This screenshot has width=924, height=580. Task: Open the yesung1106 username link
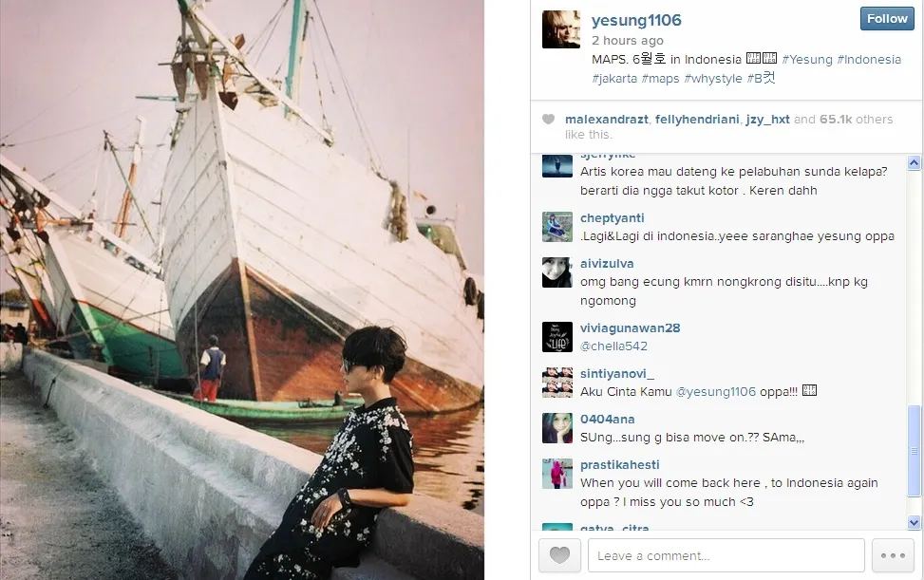tap(636, 20)
